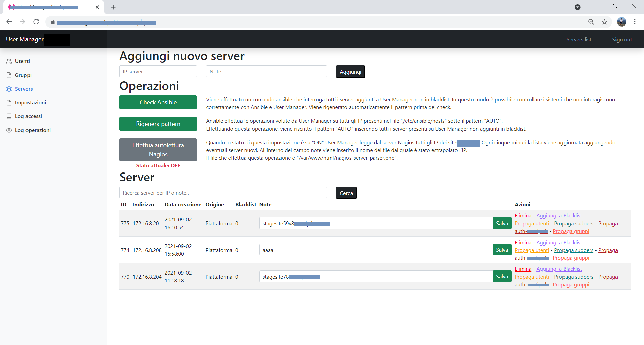Click User Manager brand title
This screenshot has height=345, width=644.
(x=25, y=39)
